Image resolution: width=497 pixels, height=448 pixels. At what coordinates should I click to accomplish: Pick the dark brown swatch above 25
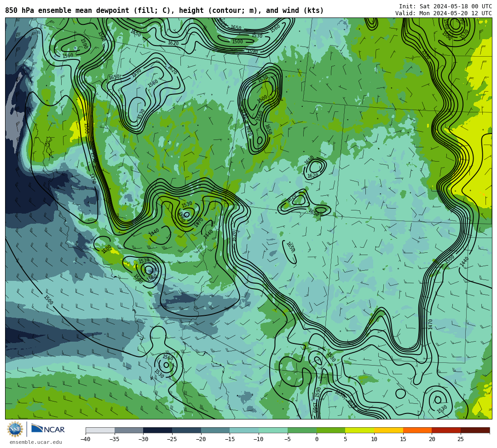pyautogui.click(x=475, y=430)
